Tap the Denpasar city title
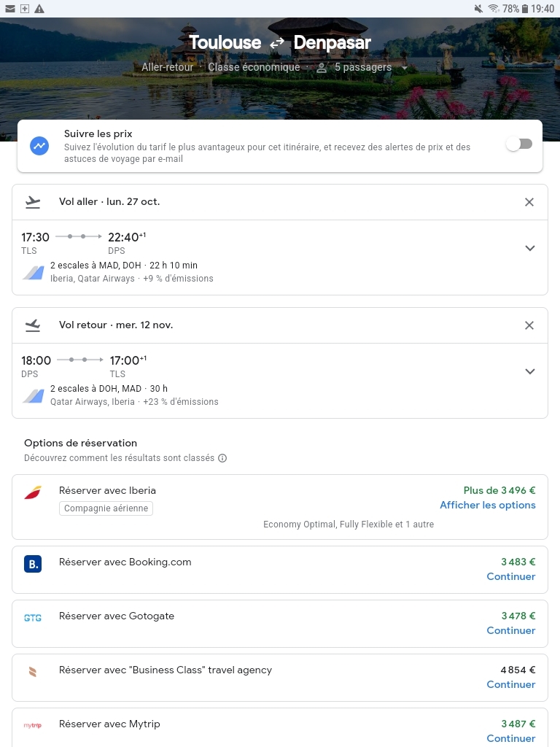 pos(332,42)
